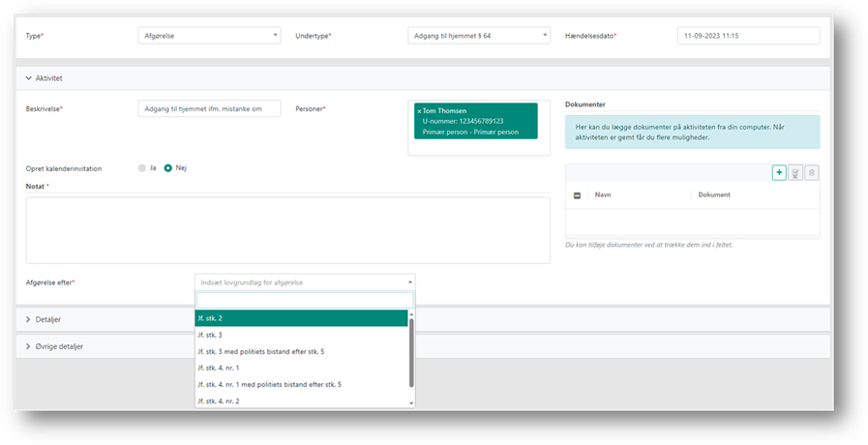Choose 'Jf. stk. 3' option
This screenshot has height=445, width=868.
click(301, 335)
